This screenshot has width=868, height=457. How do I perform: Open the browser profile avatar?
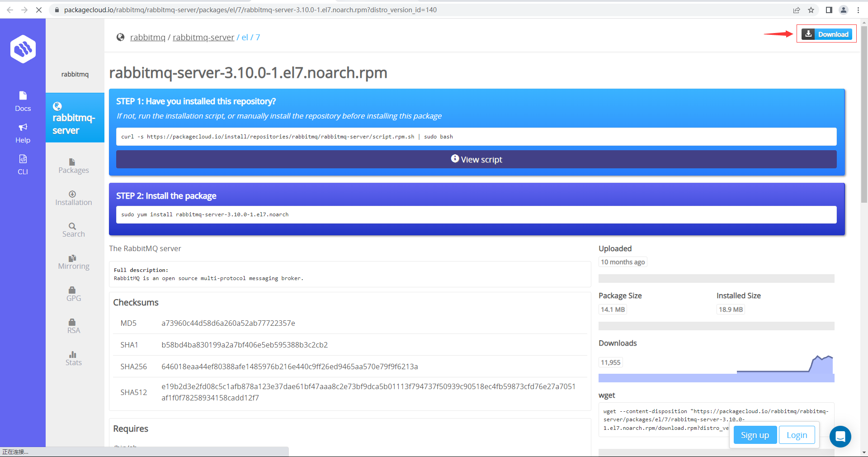click(x=844, y=10)
